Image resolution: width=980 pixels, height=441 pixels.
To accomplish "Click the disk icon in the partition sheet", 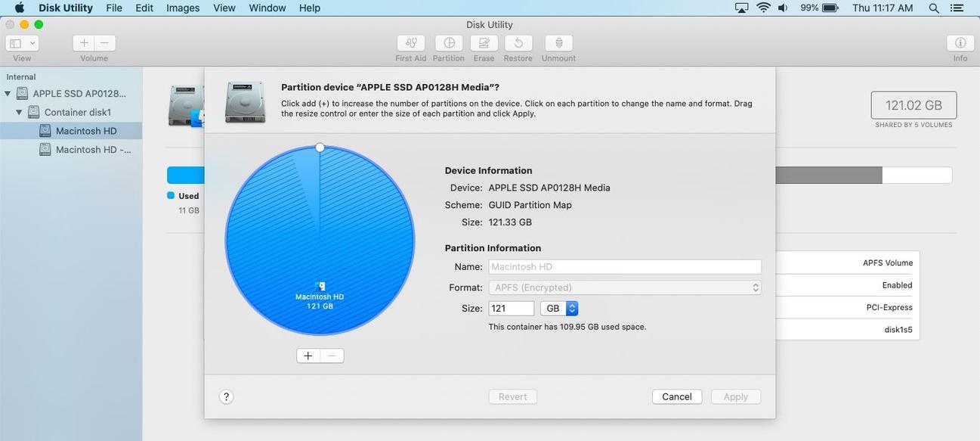I will [245, 102].
